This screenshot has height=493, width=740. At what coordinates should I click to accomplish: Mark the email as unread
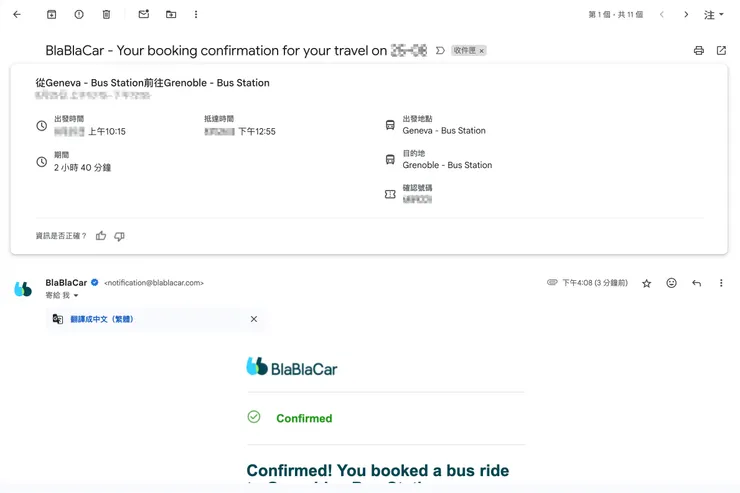tap(144, 15)
